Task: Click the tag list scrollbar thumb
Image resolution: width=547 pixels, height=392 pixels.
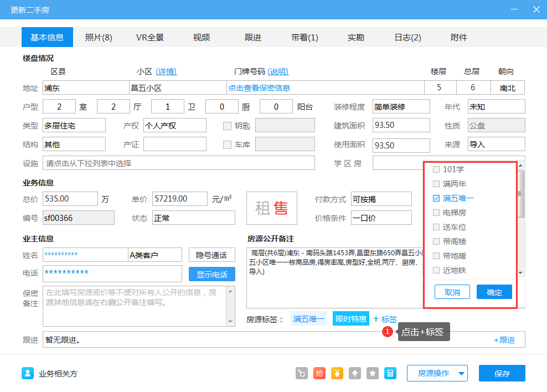Action: click(x=520, y=194)
